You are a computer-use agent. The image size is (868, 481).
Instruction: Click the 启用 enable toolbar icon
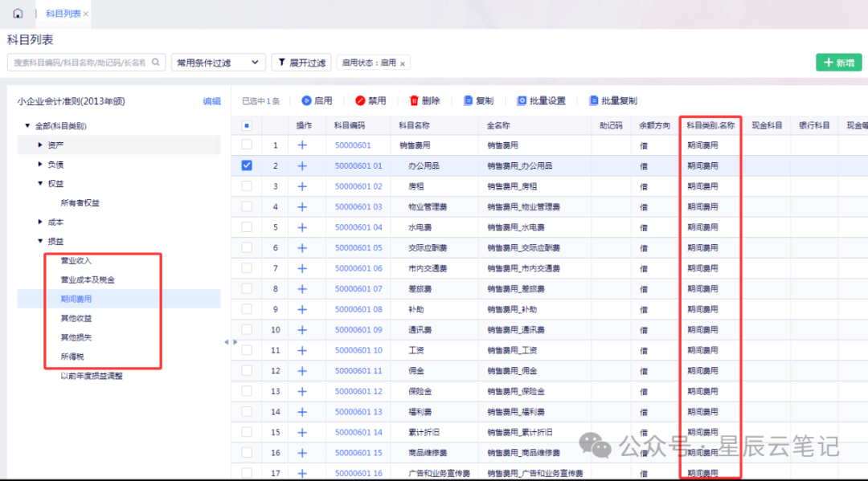click(x=306, y=100)
